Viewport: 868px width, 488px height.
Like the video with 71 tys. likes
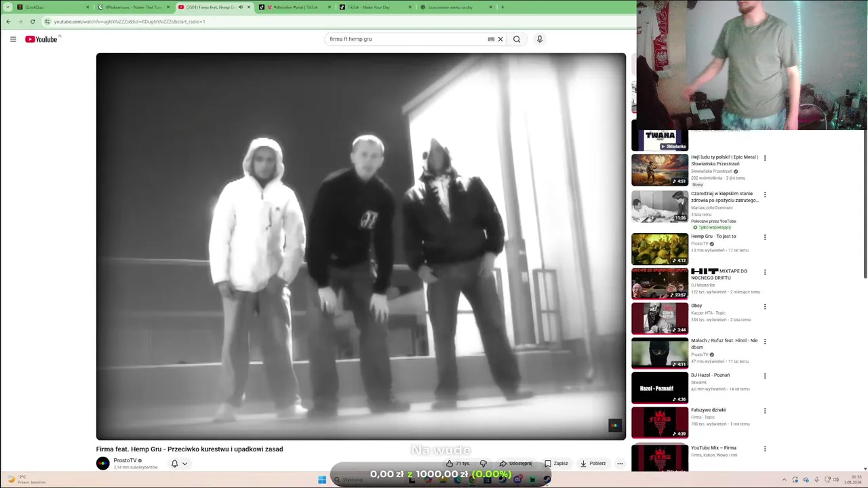click(457, 464)
